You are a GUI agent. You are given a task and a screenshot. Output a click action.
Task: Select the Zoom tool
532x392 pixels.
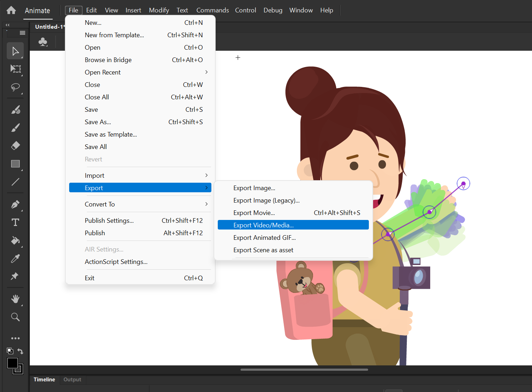pos(16,317)
